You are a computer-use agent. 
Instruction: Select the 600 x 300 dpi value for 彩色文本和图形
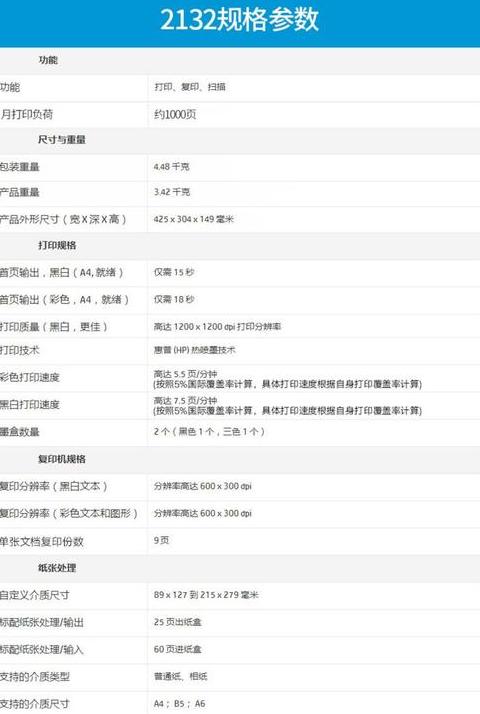[x=203, y=513]
